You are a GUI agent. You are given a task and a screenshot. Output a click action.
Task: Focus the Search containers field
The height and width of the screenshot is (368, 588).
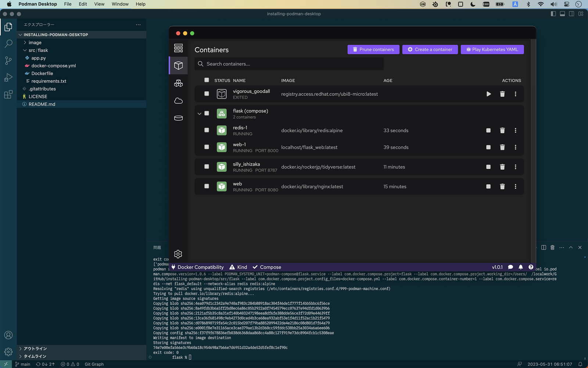point(289,64)
